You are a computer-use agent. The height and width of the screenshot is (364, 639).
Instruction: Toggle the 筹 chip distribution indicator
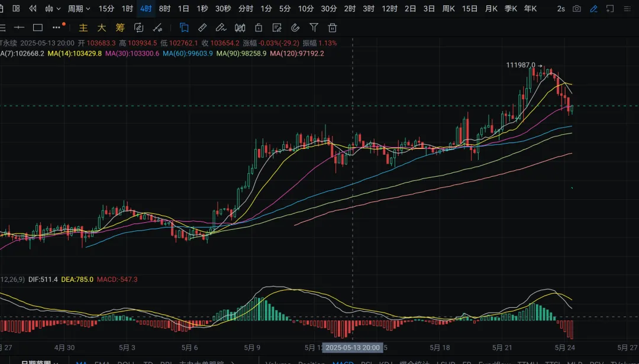[x=120, y=27]
